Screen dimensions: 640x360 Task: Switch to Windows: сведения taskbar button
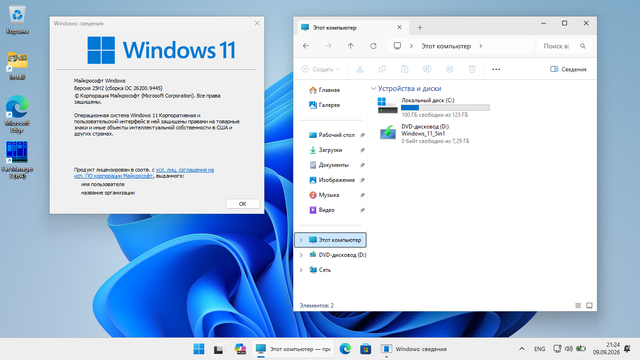[414, 349]
